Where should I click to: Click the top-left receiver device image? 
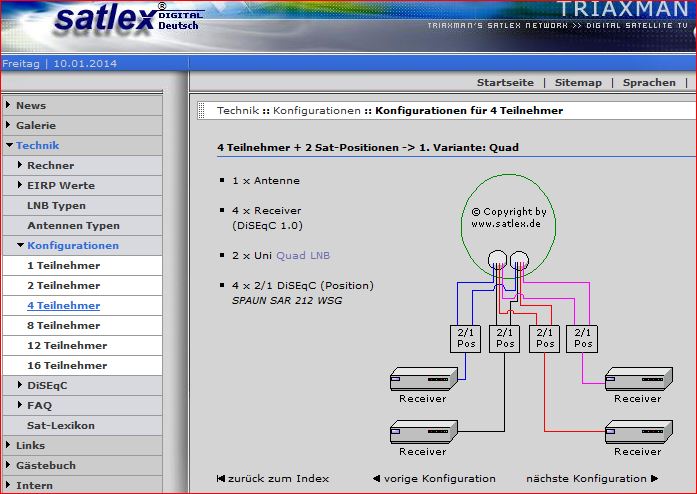(423, 378)
